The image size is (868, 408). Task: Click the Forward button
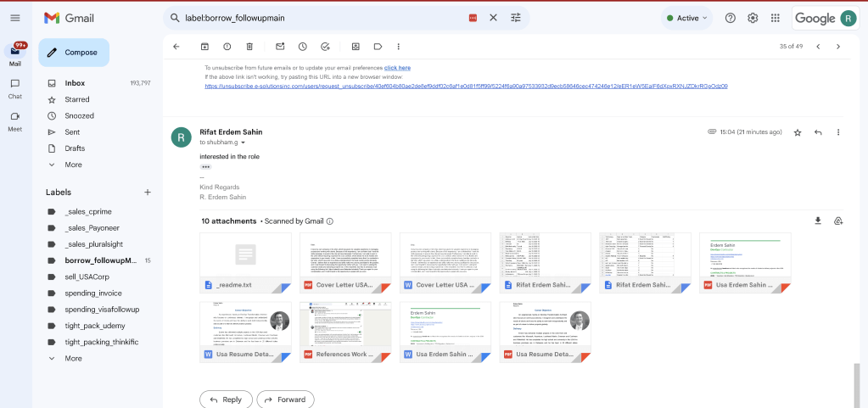click(x=286, y=400)
